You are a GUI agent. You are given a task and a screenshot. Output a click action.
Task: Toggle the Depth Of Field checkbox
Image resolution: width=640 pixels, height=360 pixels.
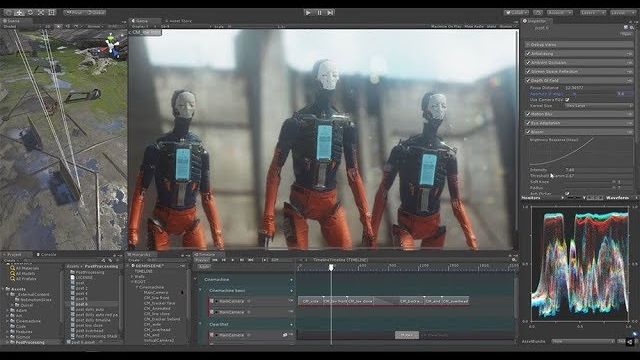528,80
